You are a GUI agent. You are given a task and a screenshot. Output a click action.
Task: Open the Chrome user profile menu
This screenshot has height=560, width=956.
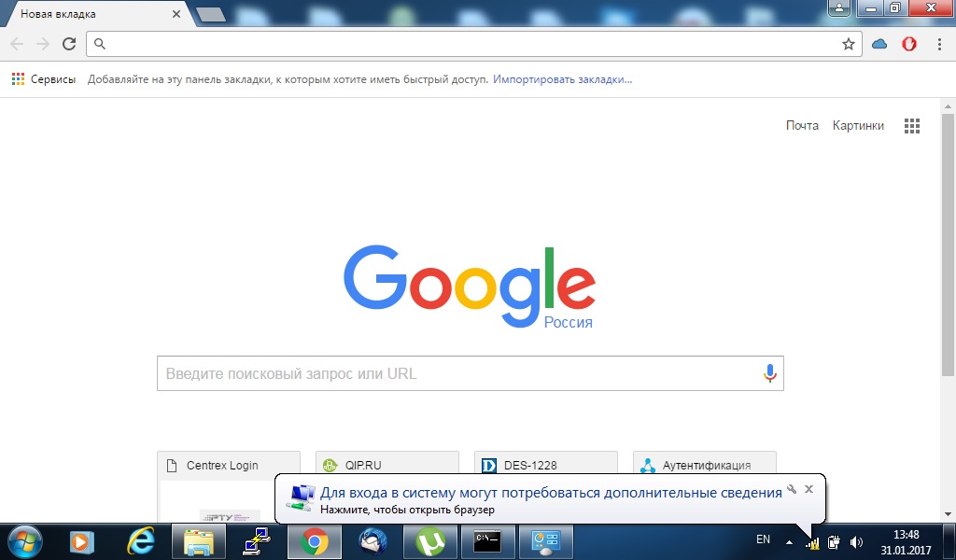[841, 7]
